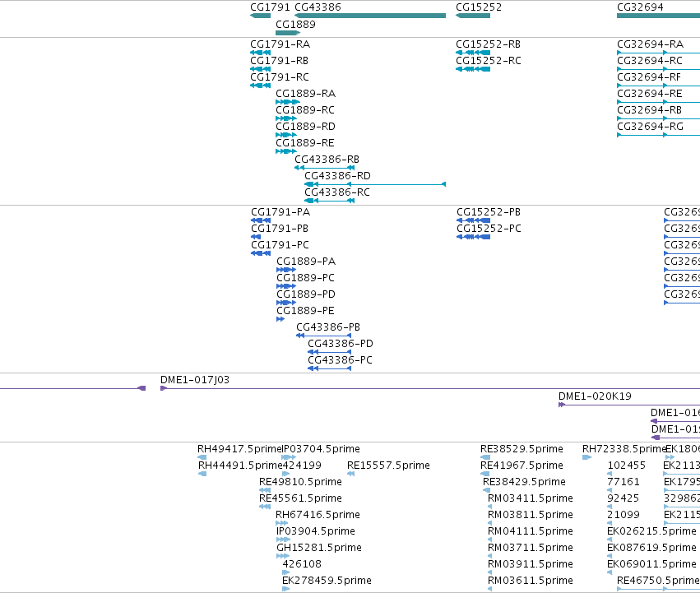
Task: Select EST RE41967.5prime
Action: [x=522, y=466]
